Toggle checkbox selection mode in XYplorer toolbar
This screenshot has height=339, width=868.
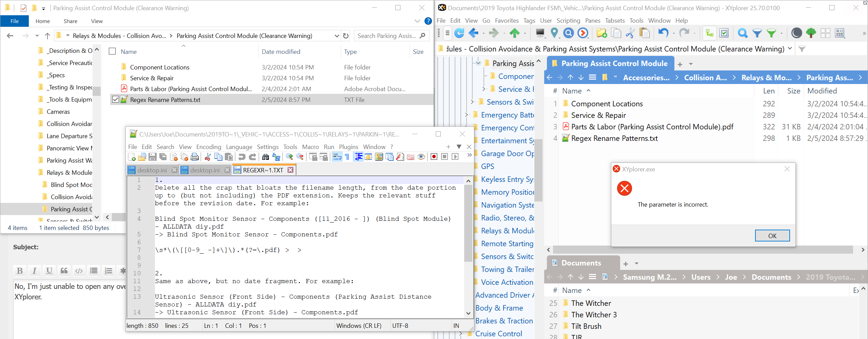click(x=724, y=33)
